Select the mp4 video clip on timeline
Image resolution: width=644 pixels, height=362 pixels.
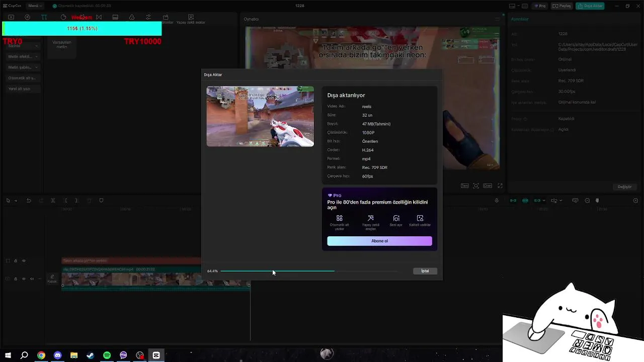pyautogui.click(x=155, y=278)
